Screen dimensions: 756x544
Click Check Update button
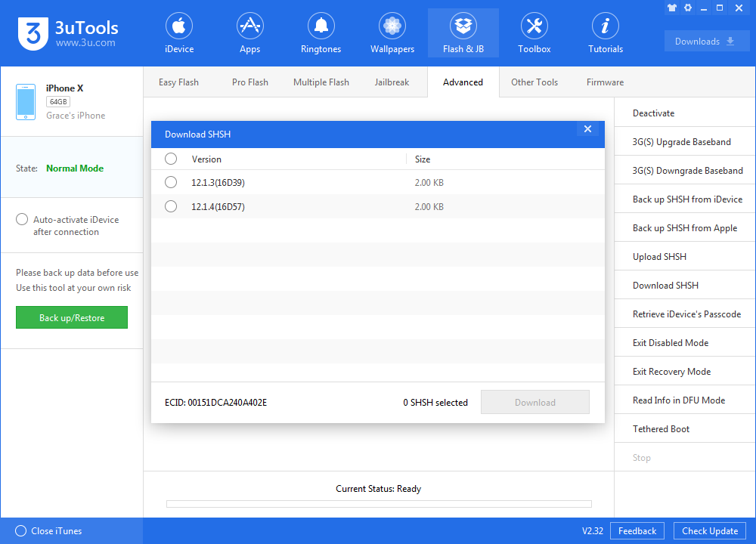click(710, 530)
